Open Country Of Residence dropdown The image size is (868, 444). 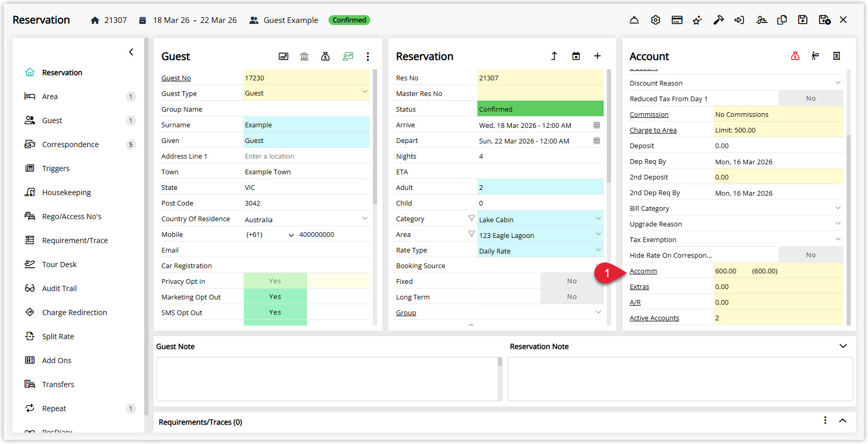pyautogui.click(x=365, y=218)
